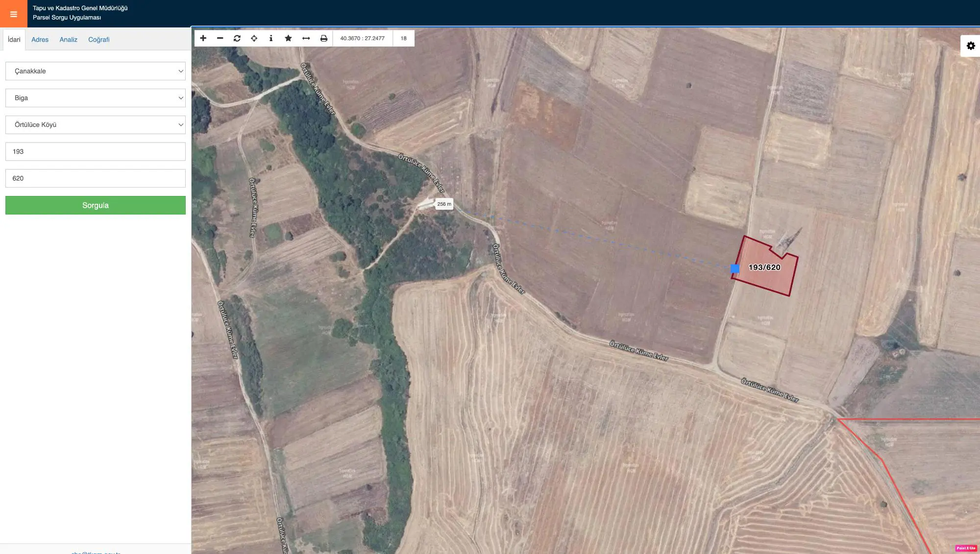The height and width of the screenshot is (554, 980).
Task: Select the distance measure tool
Action: [x=306, y=38]
